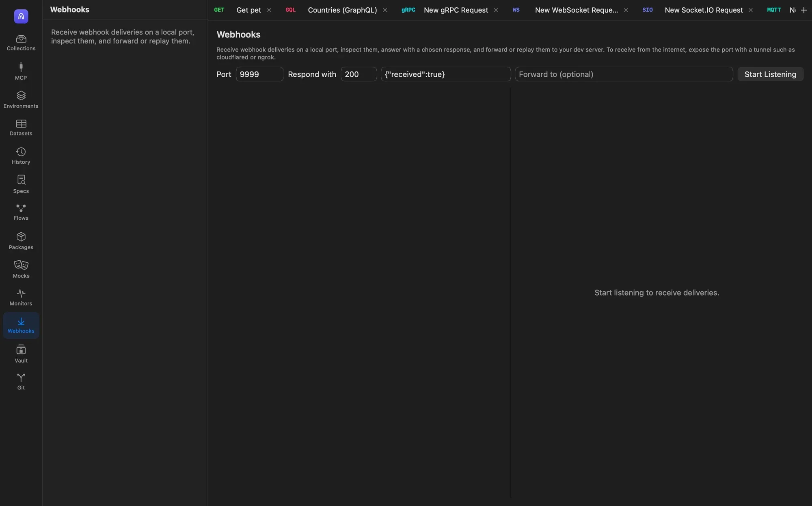Focus the status code field showing 200
This screenshot has height=506, width=812.
coord(359,74)
